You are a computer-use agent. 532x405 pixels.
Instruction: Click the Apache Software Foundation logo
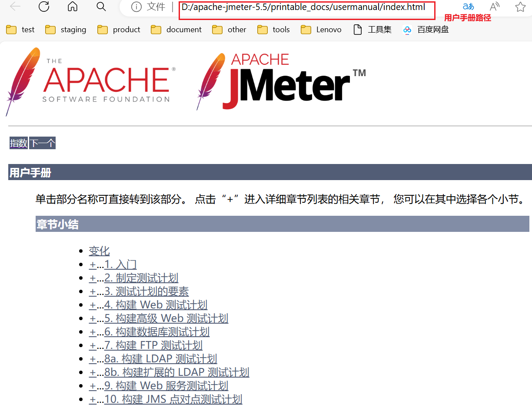click(90, 82)
